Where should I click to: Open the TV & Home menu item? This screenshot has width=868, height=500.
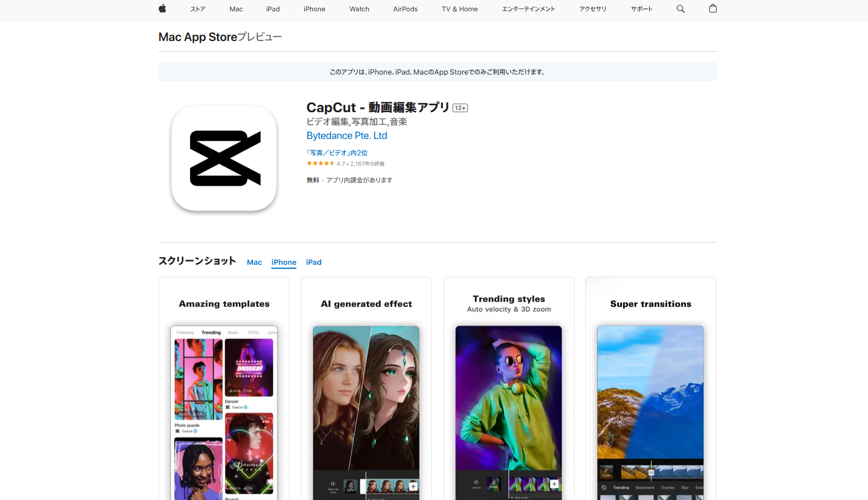click(459, 9)
